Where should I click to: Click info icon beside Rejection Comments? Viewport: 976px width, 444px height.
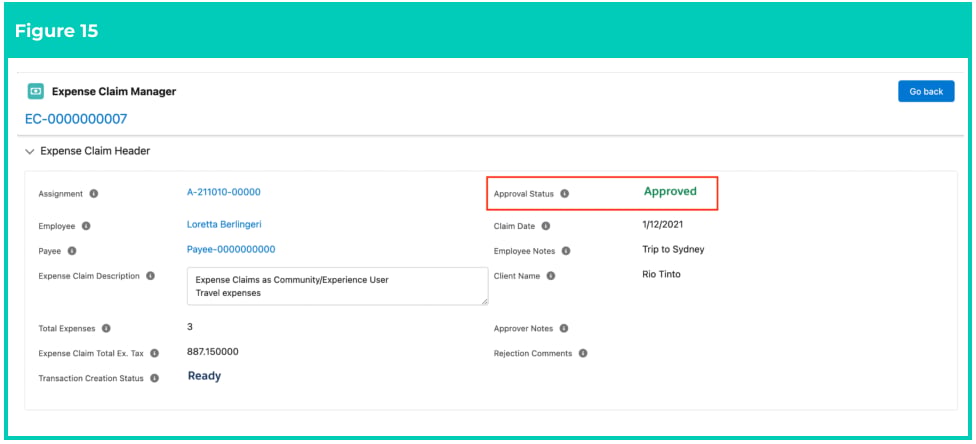583,353
